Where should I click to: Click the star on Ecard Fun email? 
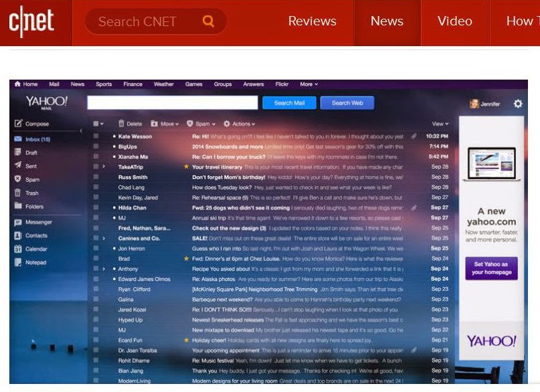point(186,340)
